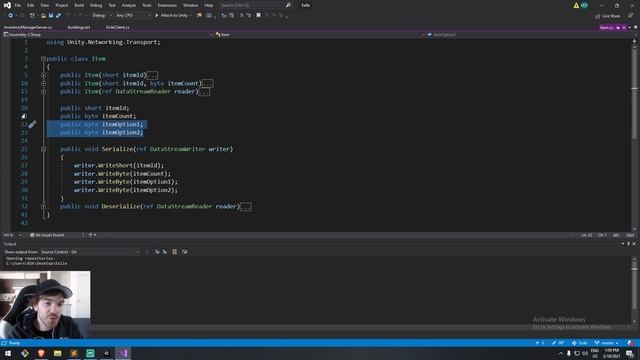This screenshot has height=360, width=640.
Task: Open the Windows notification center icon
Action: tap(630, 353)
